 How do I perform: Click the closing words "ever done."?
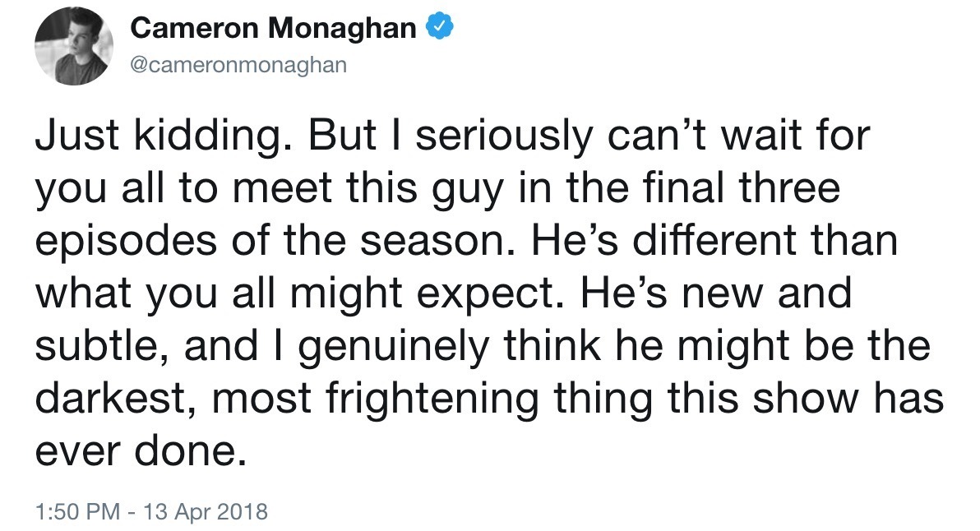coord(141,450)
